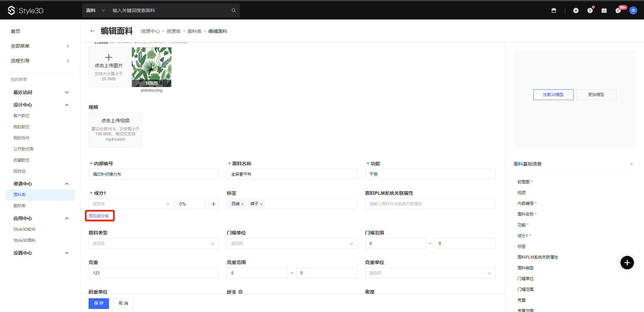Viewport: 644px width, 312px height.
Task: Click the 面料名称 input field
Action: point(292,174)
